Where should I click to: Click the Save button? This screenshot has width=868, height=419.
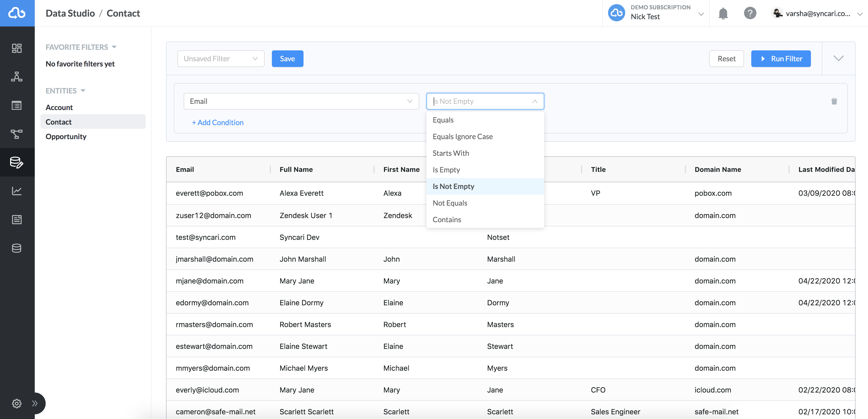point(287,59)
